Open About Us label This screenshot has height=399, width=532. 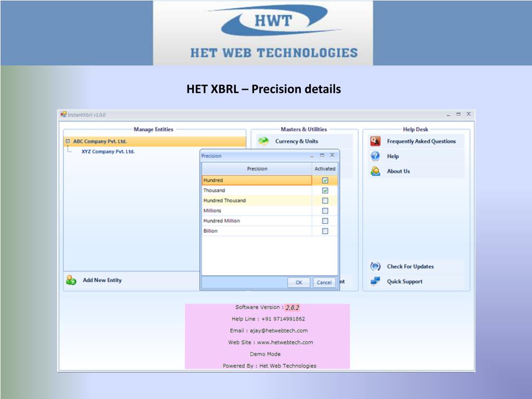[398, 171]
